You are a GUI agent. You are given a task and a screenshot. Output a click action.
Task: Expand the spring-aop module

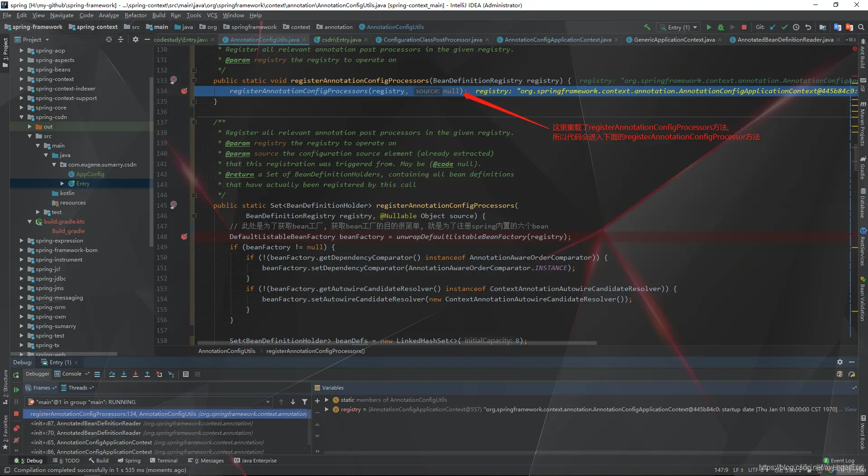[x=21, y=51]
